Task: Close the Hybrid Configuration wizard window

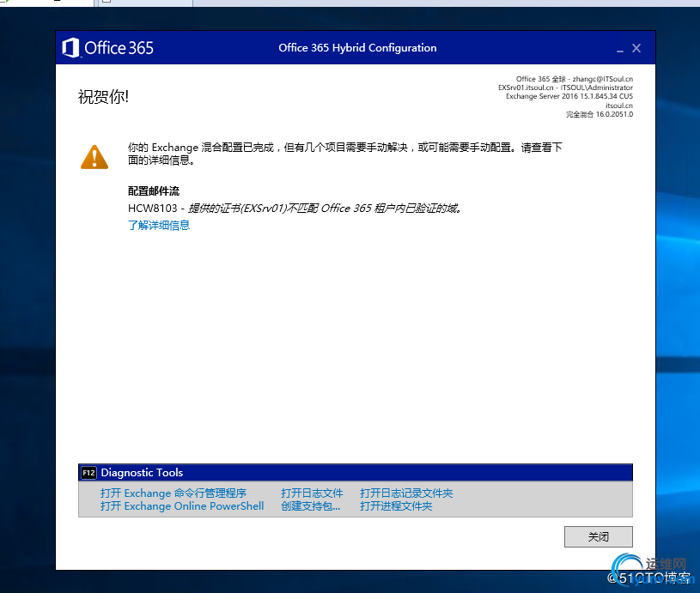Action: click(636, 48)
